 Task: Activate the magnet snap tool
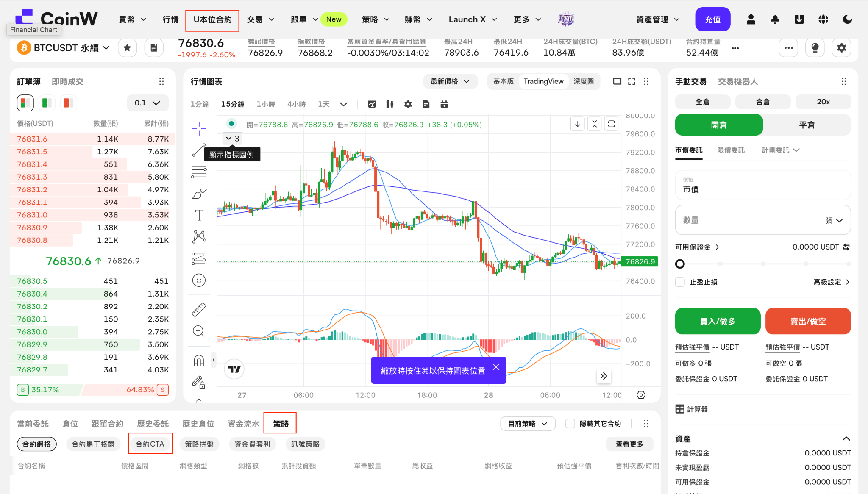(199, 361)
